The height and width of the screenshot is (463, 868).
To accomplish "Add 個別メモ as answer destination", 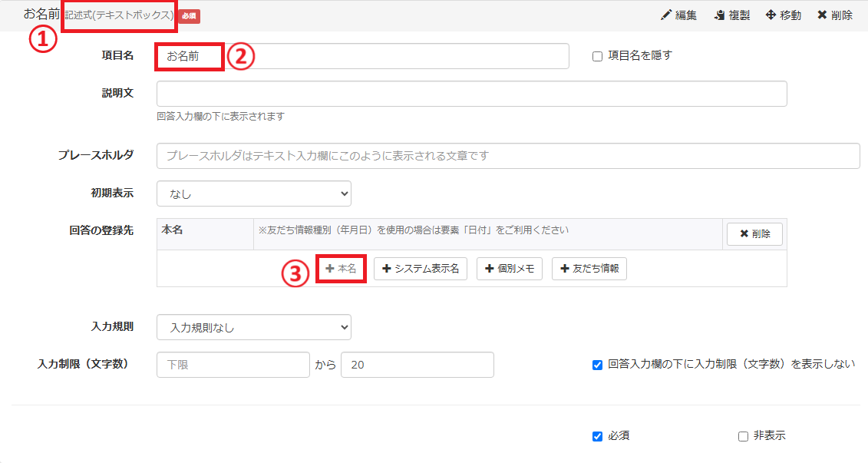I will 510,269.
